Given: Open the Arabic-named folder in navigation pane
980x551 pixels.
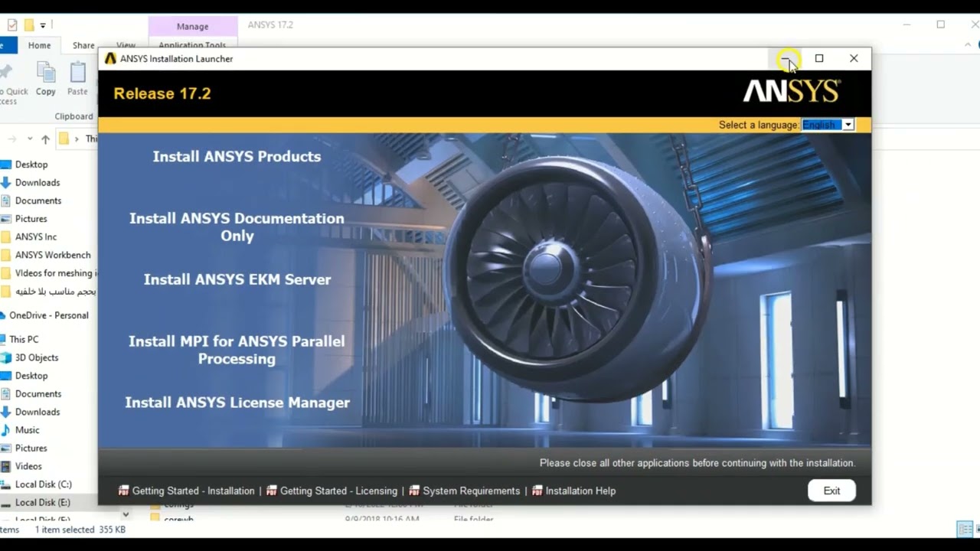Looking at the screenshot, I should (x=56, y=292).
